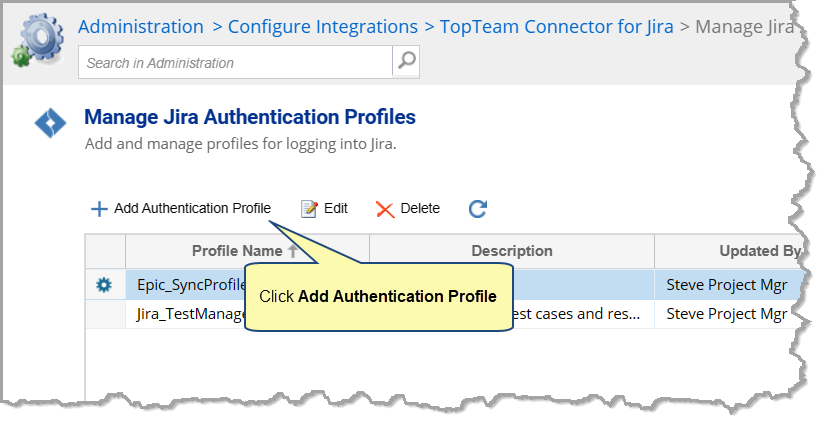
Task: Click 'Add and manage profiles' subtitle text
Action: (241, 144)
